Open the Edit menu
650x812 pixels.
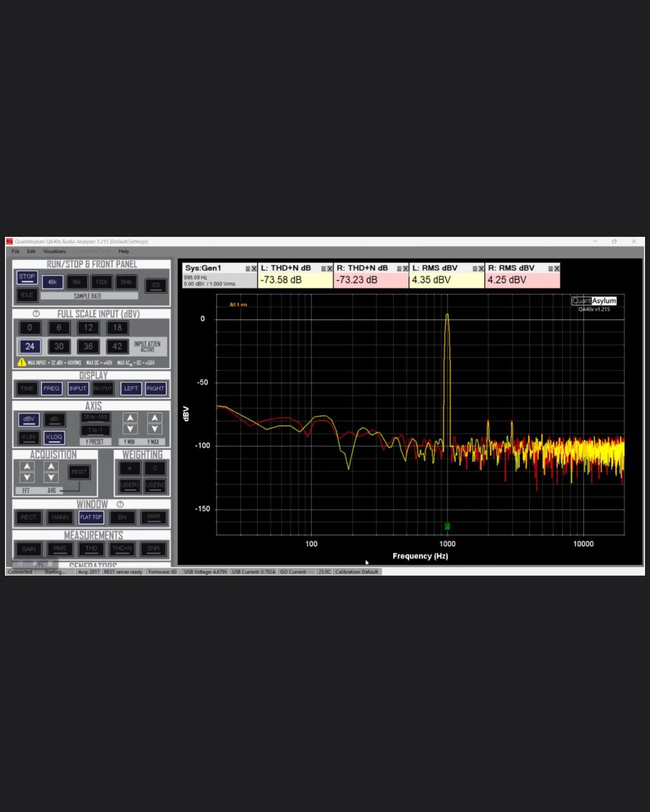pyautogui.click(x=31, y=251)
